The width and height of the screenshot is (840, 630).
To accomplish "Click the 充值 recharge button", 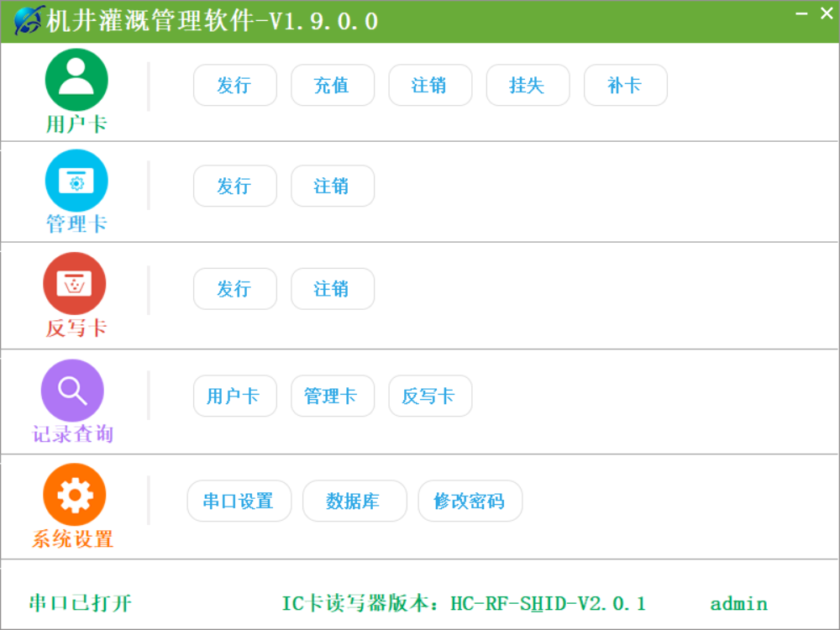I will point(333,85).
